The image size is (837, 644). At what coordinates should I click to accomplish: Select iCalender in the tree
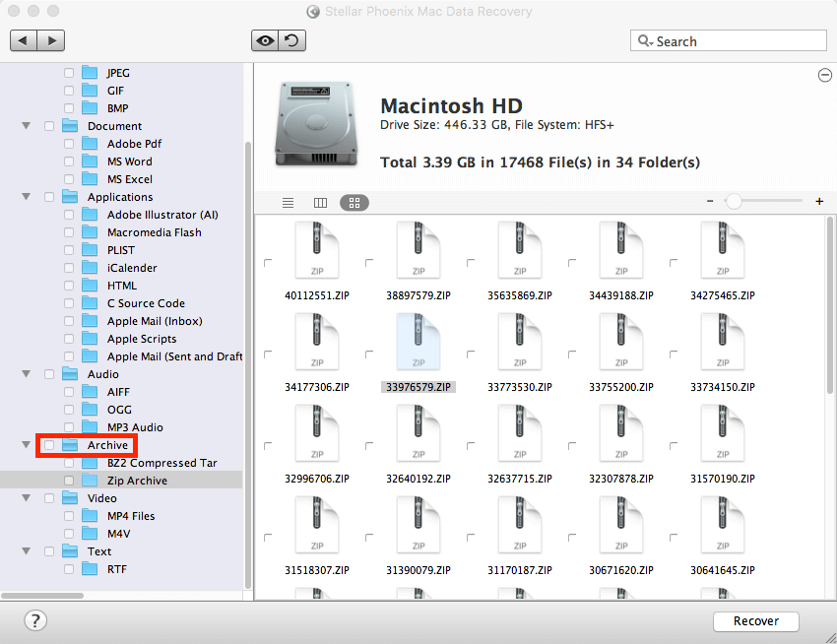(x=132, y=268)
